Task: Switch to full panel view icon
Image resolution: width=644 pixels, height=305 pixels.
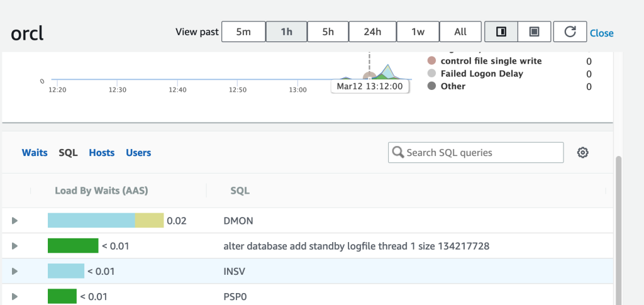Action: click(x=535, y=31)
